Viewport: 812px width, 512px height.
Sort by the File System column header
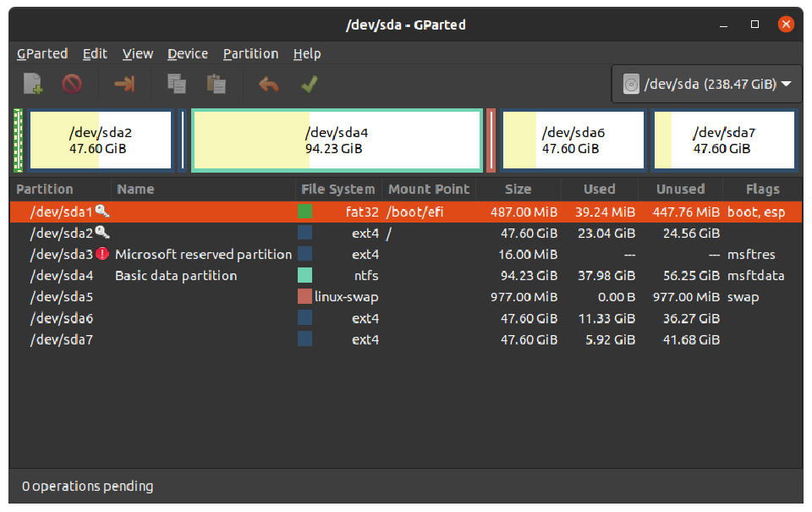point(337,190)
